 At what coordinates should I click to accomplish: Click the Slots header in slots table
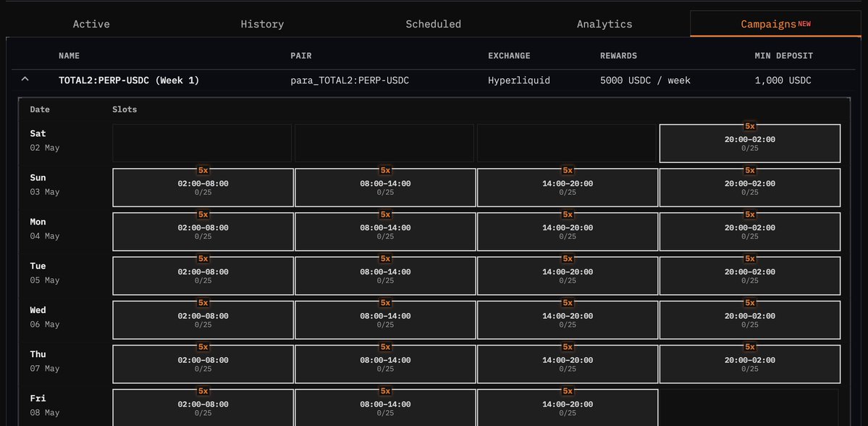click(x=125, y=109)
